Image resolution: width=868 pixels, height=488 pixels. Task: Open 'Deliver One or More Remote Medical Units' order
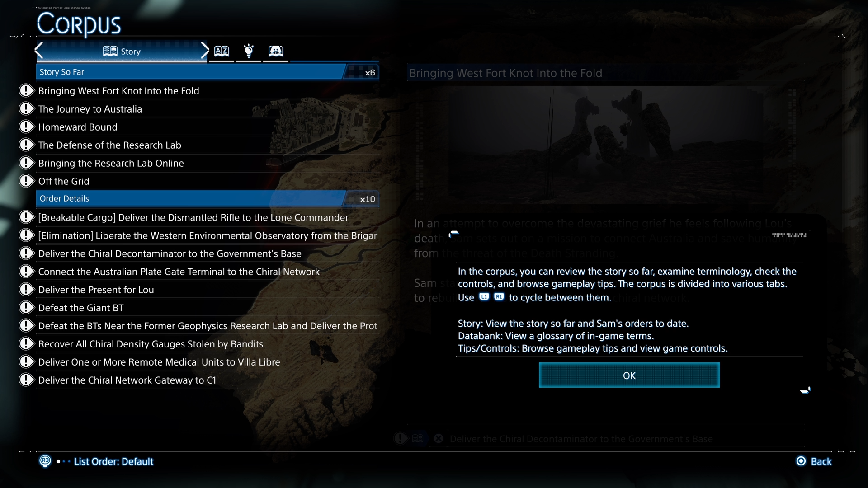click(x=208, y=362)
